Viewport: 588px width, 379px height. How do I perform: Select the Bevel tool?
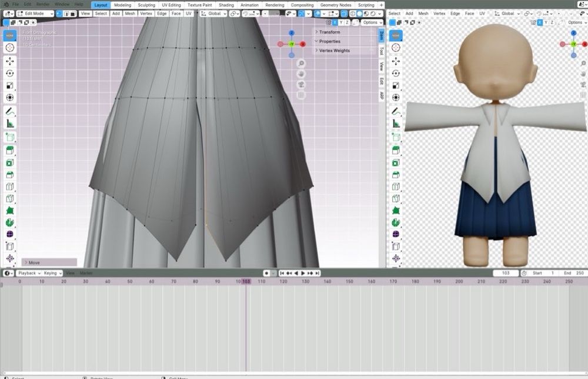tap(10, 174)
